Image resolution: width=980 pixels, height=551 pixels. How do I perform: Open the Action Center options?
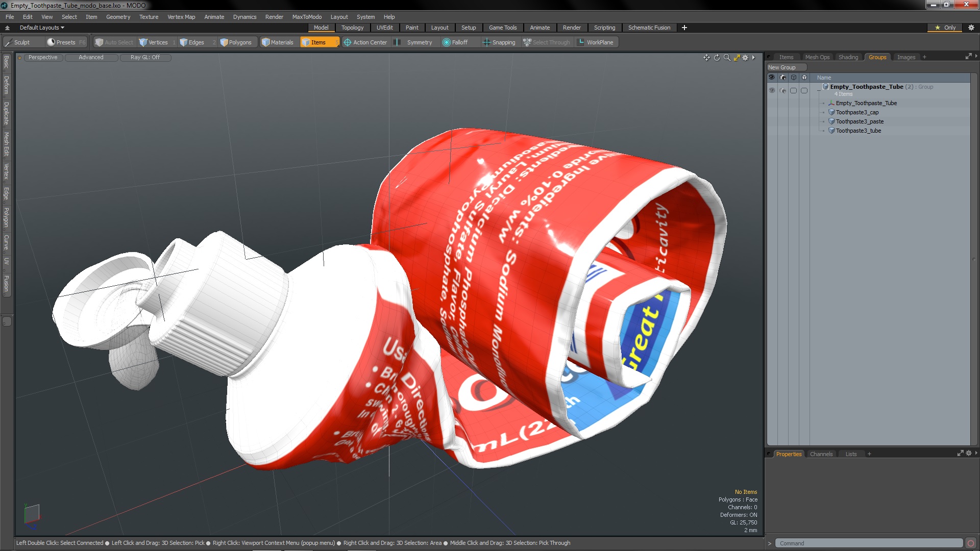[x=366, y=42]
